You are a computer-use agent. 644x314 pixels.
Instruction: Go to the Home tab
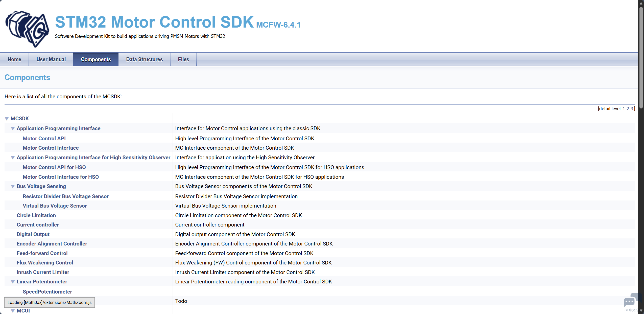[x=14, y=59]
